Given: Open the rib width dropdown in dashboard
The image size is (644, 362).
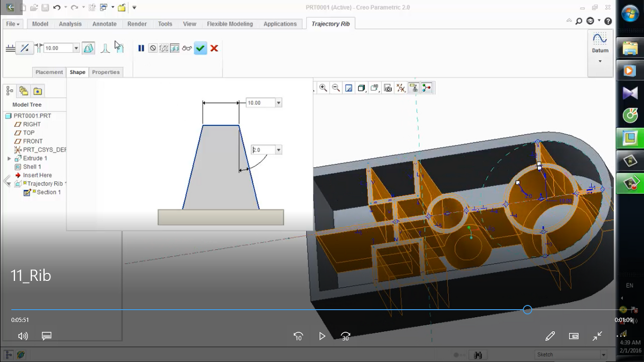Looking at the screenshot, I should pos(76,48).
